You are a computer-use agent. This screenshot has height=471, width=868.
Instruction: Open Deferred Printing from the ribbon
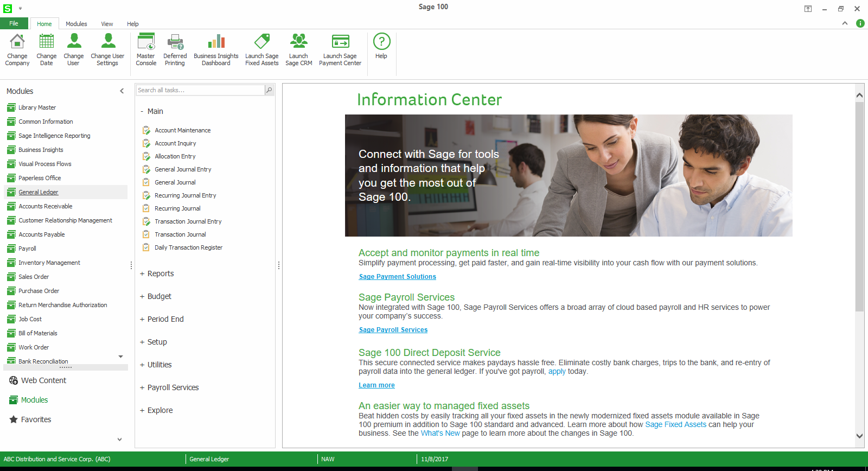pyautogui.click(x=175, y=42)
